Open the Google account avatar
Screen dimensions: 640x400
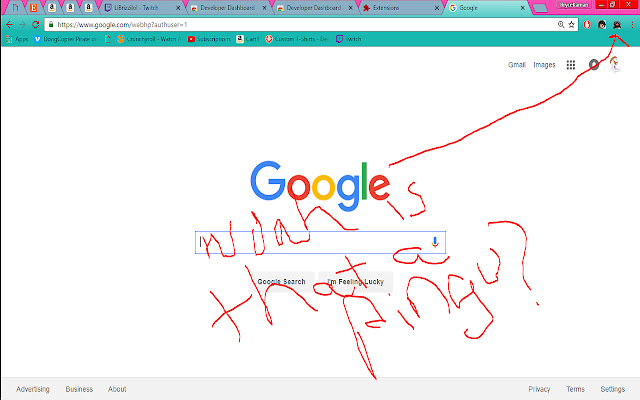[x=615, y=64]
